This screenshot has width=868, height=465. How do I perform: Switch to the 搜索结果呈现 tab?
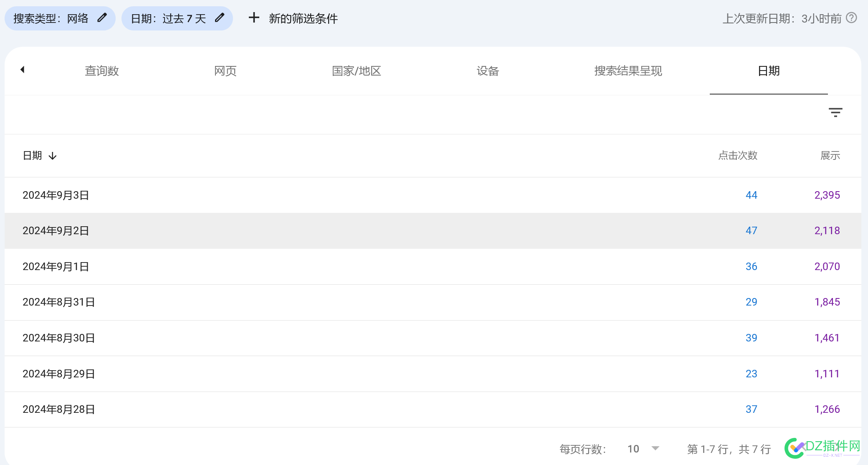[628, 71]
